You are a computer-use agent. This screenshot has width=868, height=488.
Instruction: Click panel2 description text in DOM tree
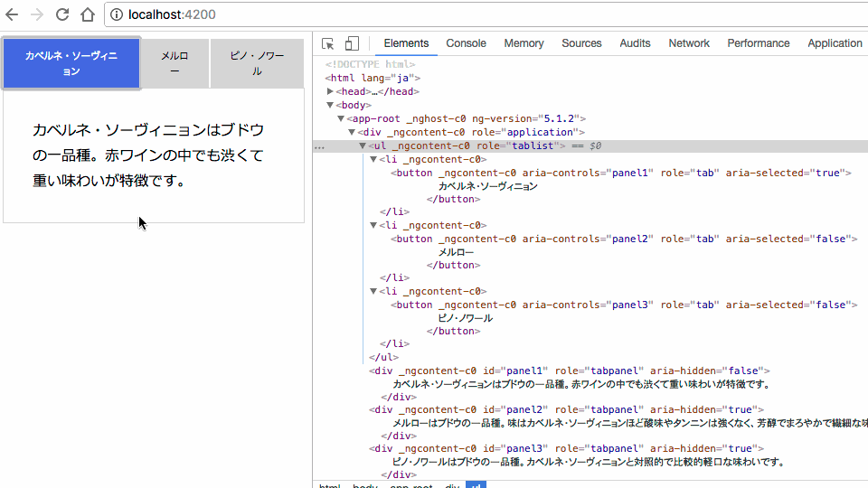[630, 423]
